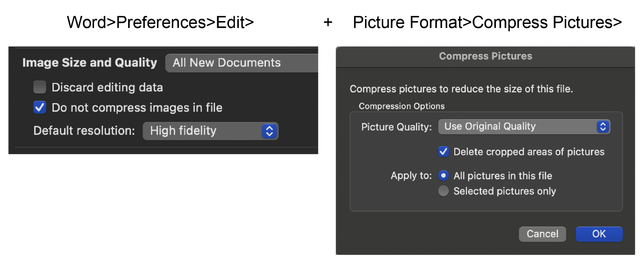Click the Picture Quality label text

point(396,127)
